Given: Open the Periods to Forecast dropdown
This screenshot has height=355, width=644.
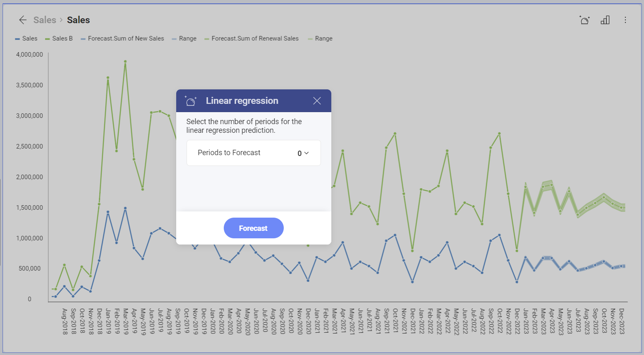Looking at the screenshot, I should point(254,153).
